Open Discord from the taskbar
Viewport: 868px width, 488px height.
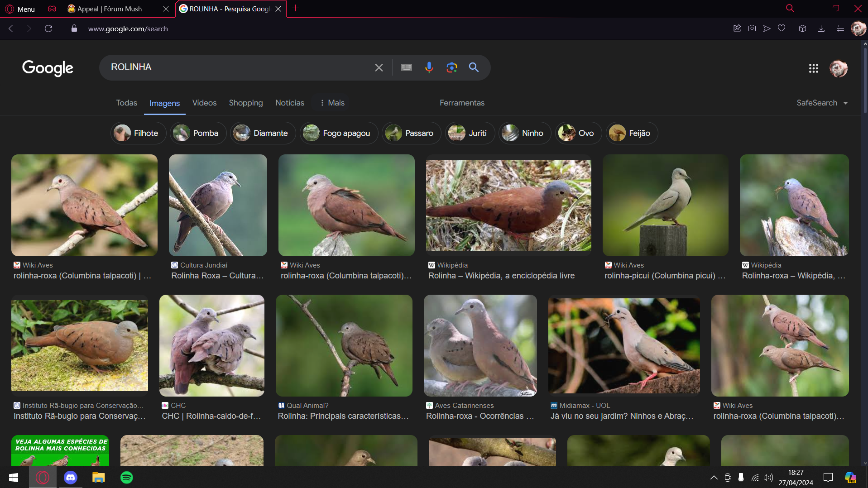71,478
